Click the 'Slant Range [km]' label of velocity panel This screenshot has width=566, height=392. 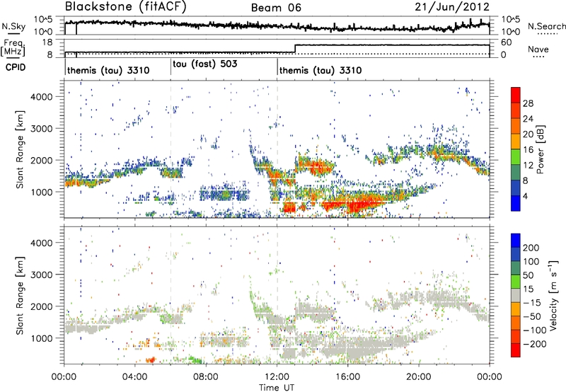click(20, 295)
